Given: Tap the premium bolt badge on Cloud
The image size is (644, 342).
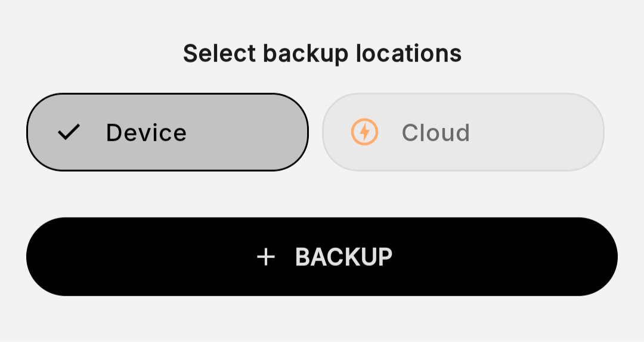Looking at the screenshot, I should click(364, 132).
